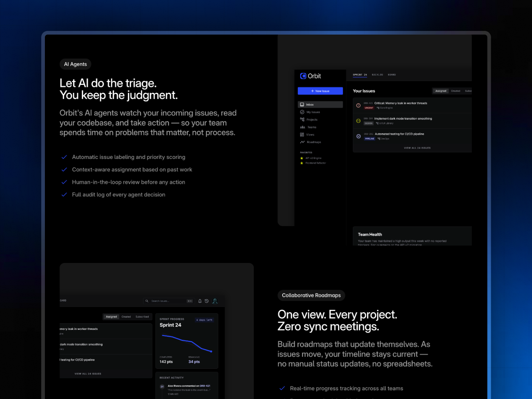Click the Sprint 24 heading in Sprint Progress
The height and width of the screenshot is (399, 532).
pos(170,325)
